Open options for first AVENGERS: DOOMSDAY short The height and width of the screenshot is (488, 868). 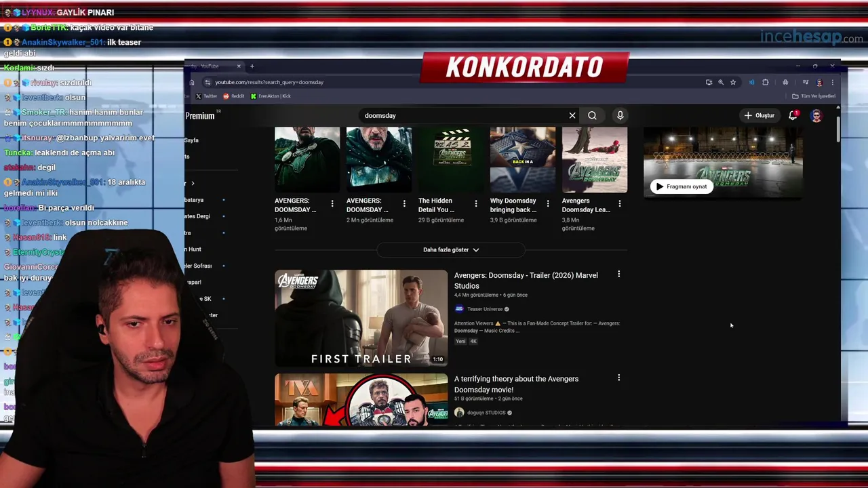pyautogui.click(x=332, y=203)
